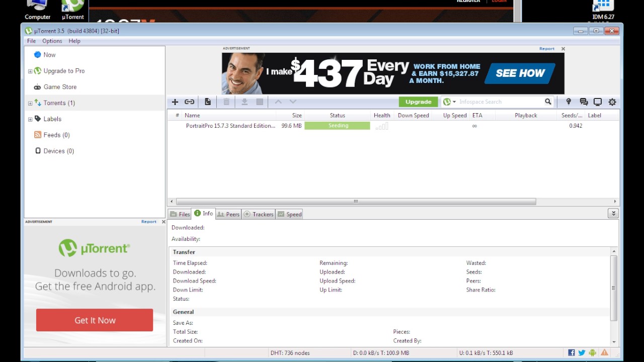Screen dimensions: 644x362
Task: Click the Create New Torrent file icon
Action: [x=207, y=102]
